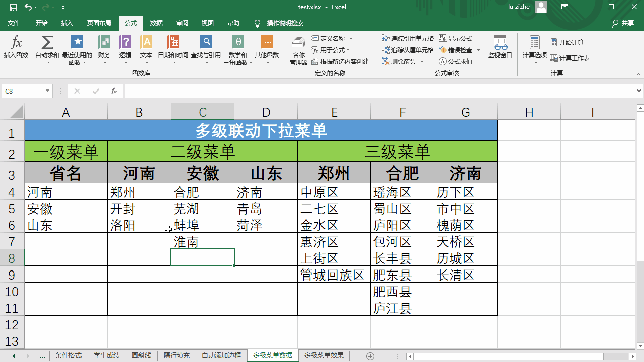Switch to the Insert (插入) ribbon tab

tap(67, 23)
